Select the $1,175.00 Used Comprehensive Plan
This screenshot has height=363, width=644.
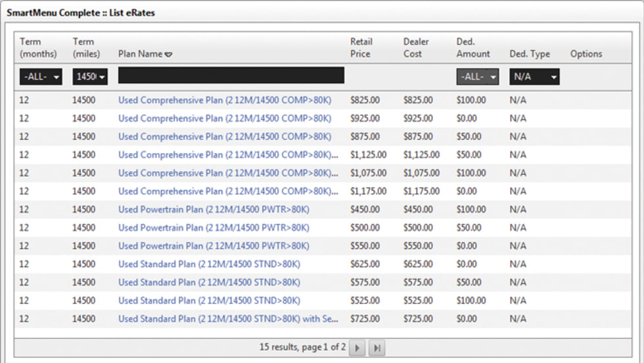(227, 191)
